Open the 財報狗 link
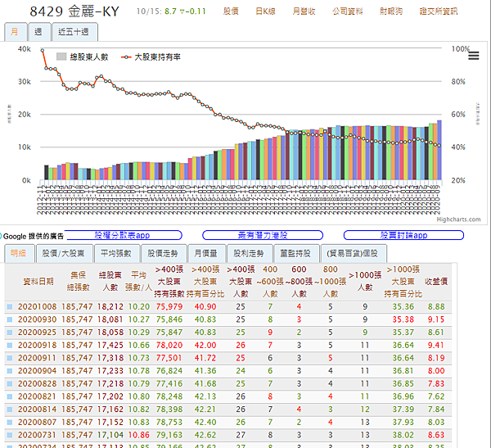The image size is (491, 448). [391, 11]
